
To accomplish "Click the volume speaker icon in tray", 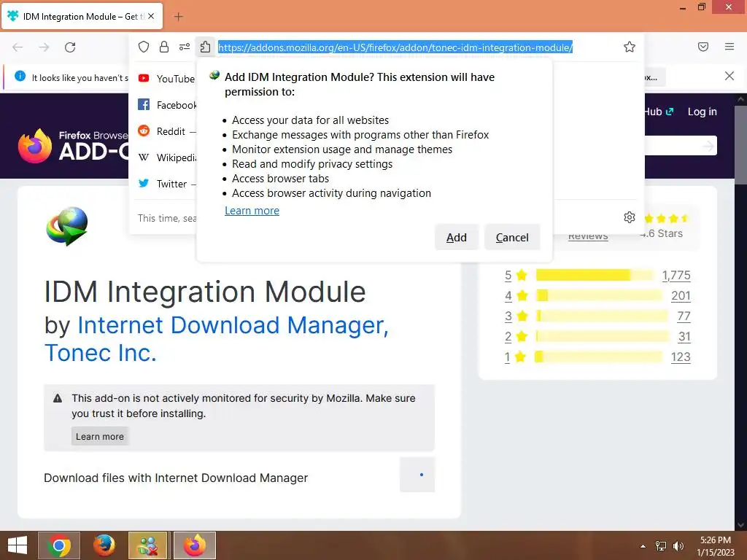I will (x=678, y=546).
